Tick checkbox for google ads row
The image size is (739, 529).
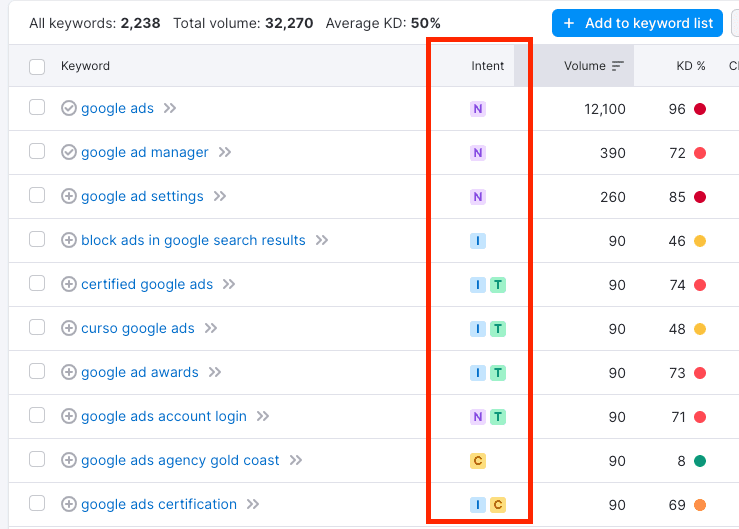tap(37, 107)
